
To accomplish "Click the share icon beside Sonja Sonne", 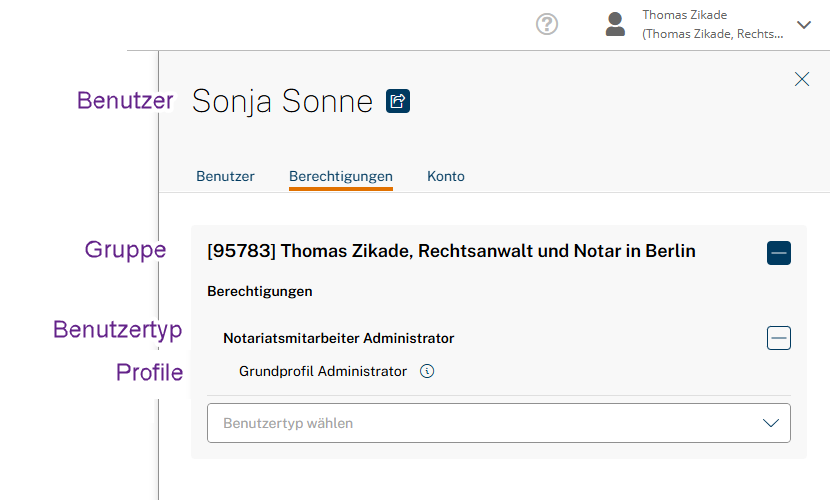I will [x=398, y=101].
